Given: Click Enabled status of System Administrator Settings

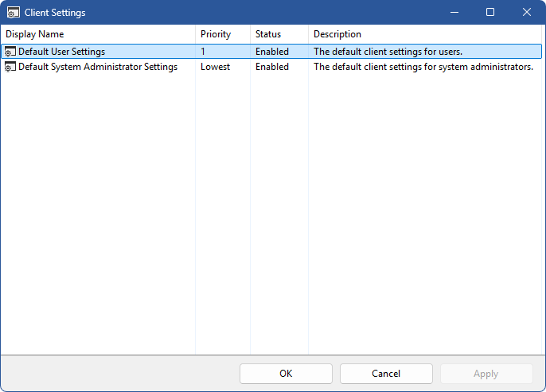Looking at the screenshot, I should point(271,67).
